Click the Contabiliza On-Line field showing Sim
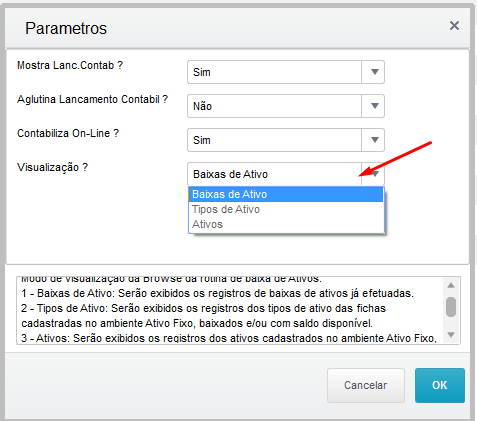477x421 pixels. [x=274, y=140]
